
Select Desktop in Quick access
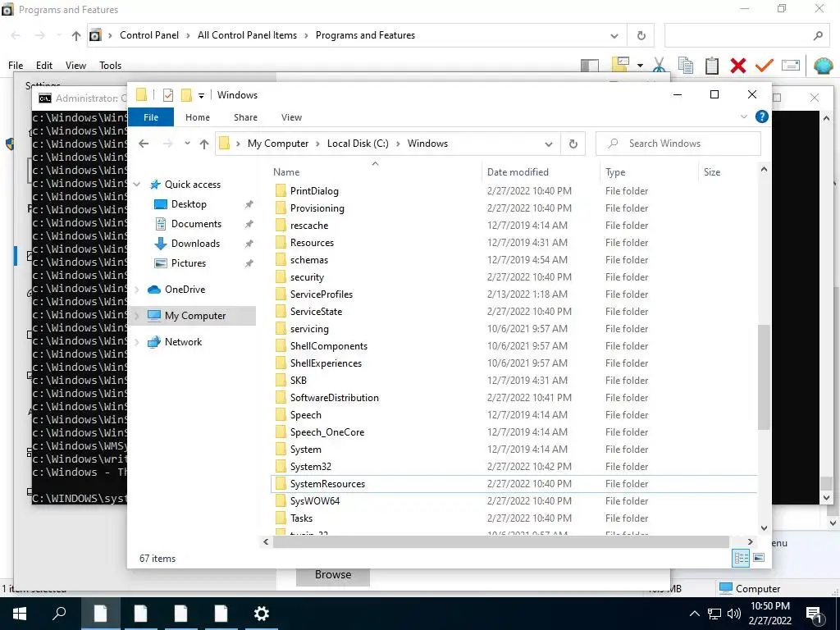point(189,204)
